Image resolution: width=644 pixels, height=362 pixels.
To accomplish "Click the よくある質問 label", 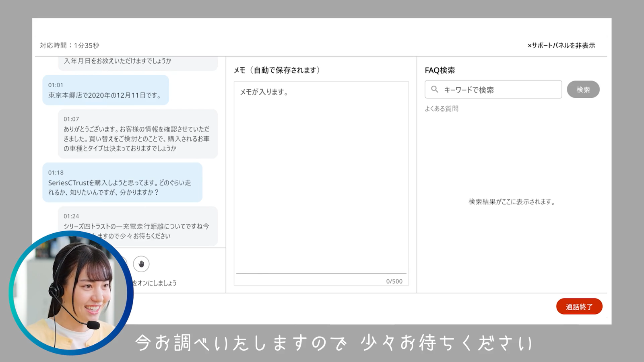I will (x=442, y=109).
